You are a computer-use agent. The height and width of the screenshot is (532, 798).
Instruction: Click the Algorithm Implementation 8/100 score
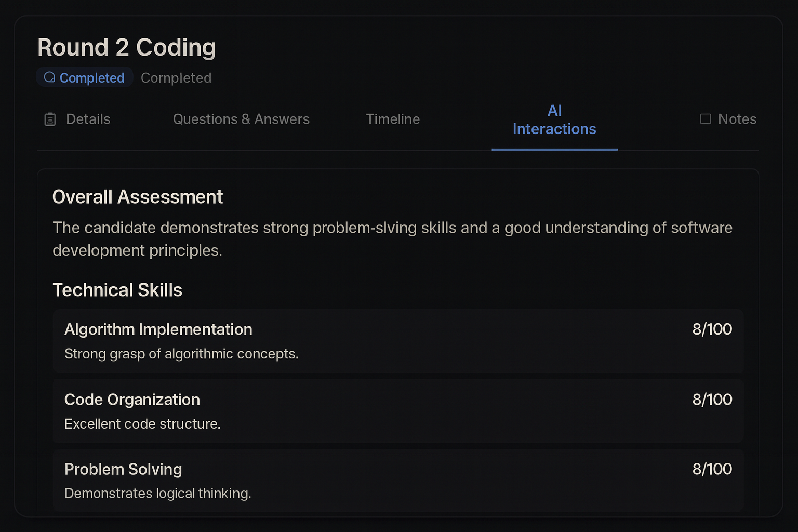(x=712, y=329)
